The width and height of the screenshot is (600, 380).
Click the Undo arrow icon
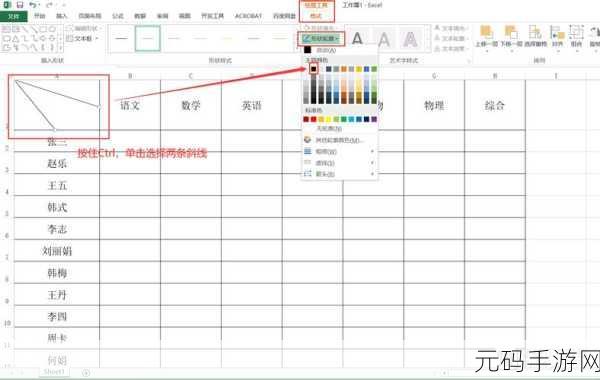pos(33,5)
